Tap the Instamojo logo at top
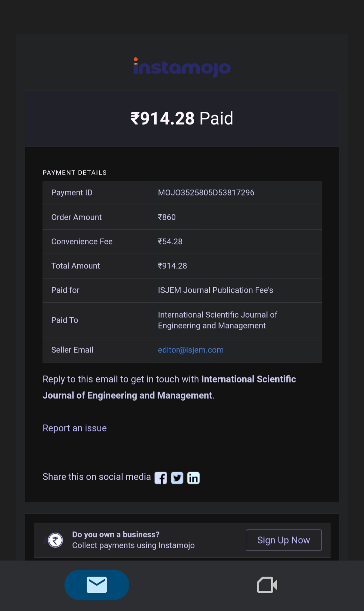This screenshot has height=611, width=364. pos(182,67)
